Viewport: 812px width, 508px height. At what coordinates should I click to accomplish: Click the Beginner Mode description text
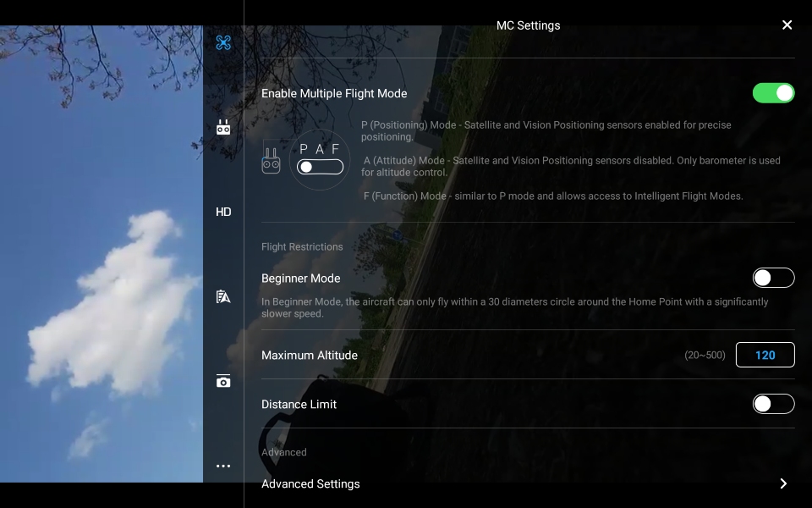coord(515,307)
